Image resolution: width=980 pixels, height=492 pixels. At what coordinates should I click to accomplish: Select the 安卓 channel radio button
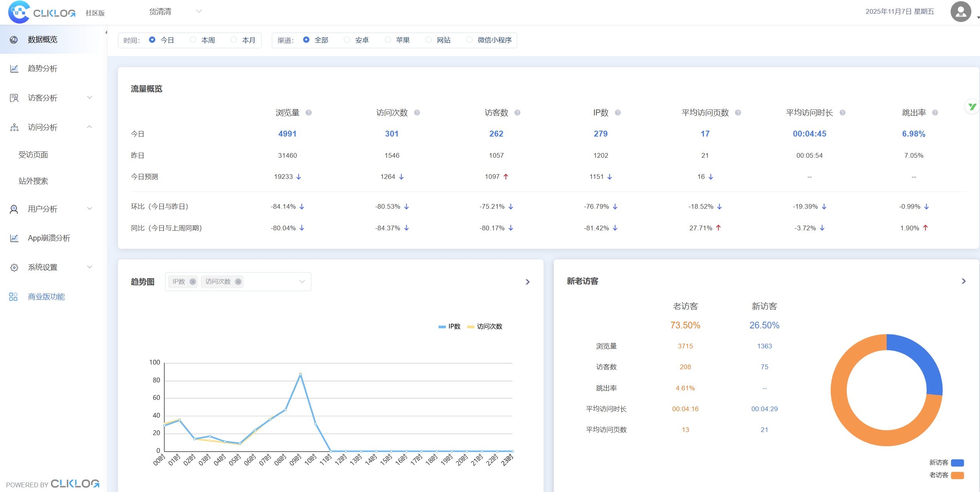click(347, 40)
